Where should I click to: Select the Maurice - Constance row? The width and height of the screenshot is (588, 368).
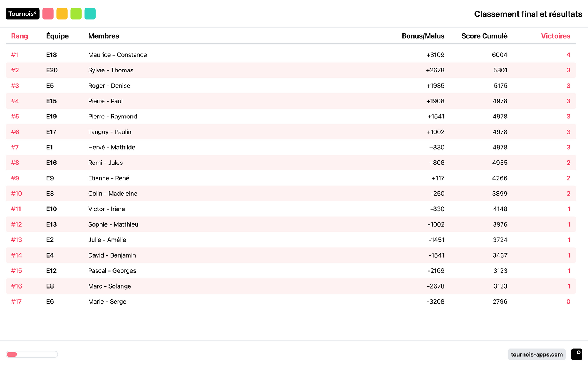(117, 55)
